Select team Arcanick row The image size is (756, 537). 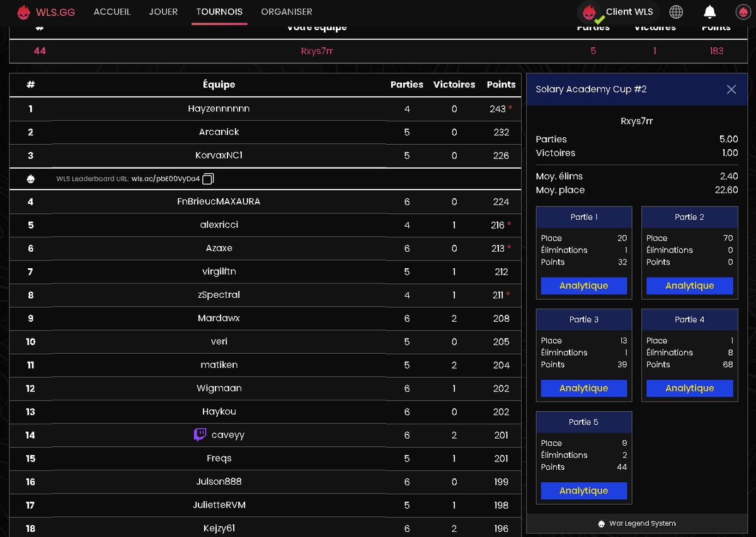[x=265, y=132]
